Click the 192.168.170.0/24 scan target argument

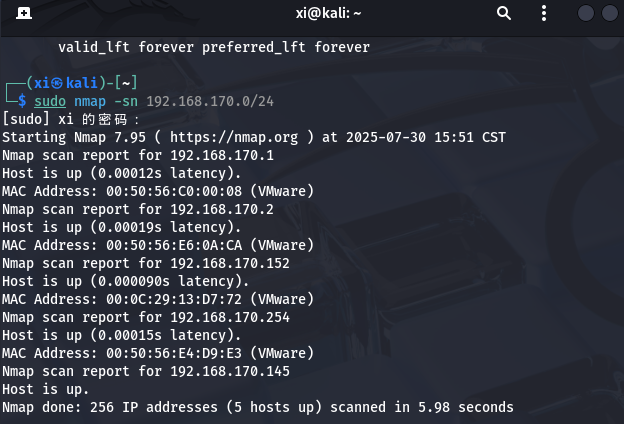click(210, 102)
